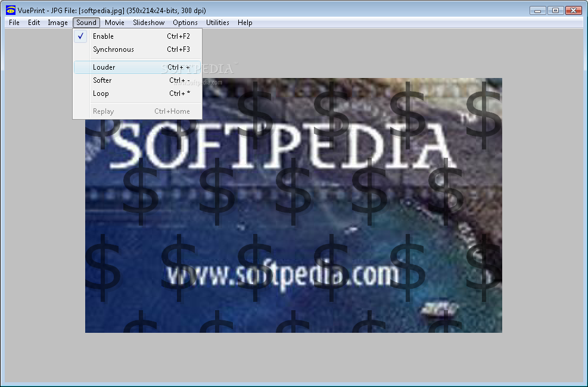Select Loop in the Sound menu

click(x=137, y=93)
